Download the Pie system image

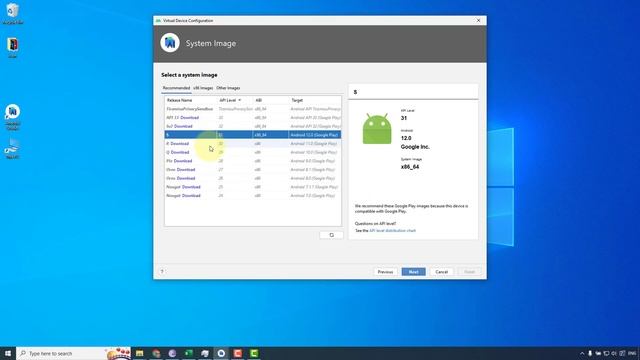183,161
